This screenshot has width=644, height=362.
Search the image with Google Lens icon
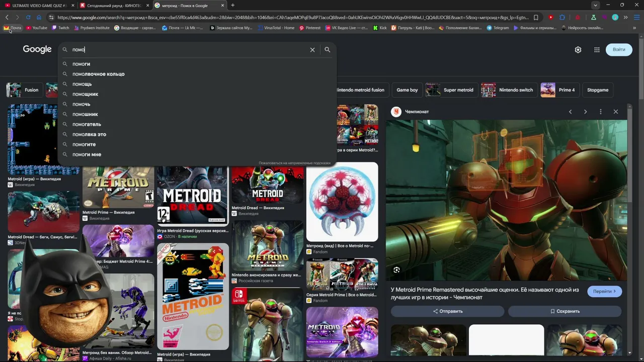[396, 270]
